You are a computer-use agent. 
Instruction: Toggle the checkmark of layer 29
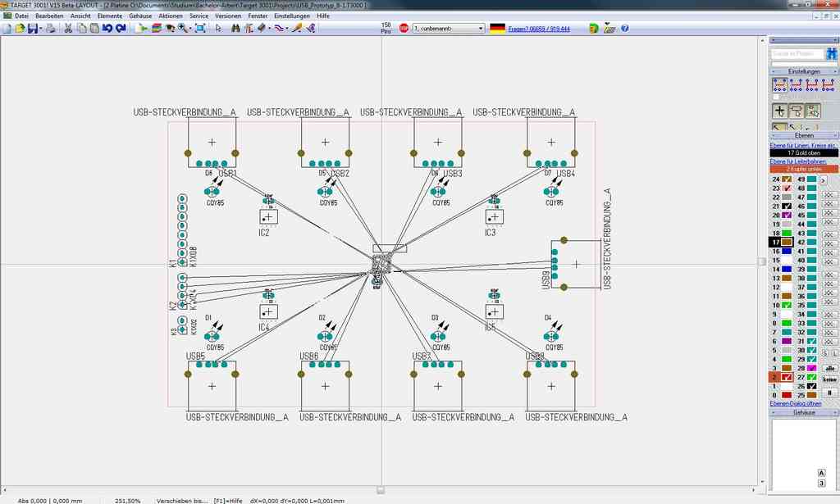(811, 359)
